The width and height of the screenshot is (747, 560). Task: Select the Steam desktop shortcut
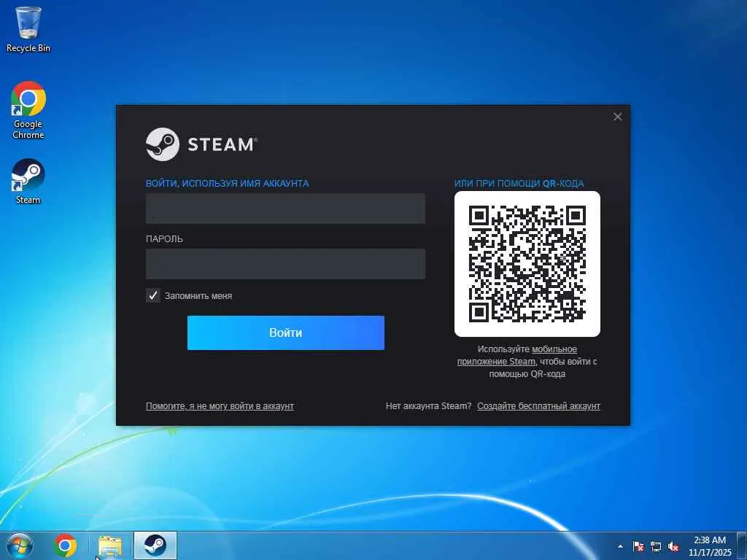[28, 182]
